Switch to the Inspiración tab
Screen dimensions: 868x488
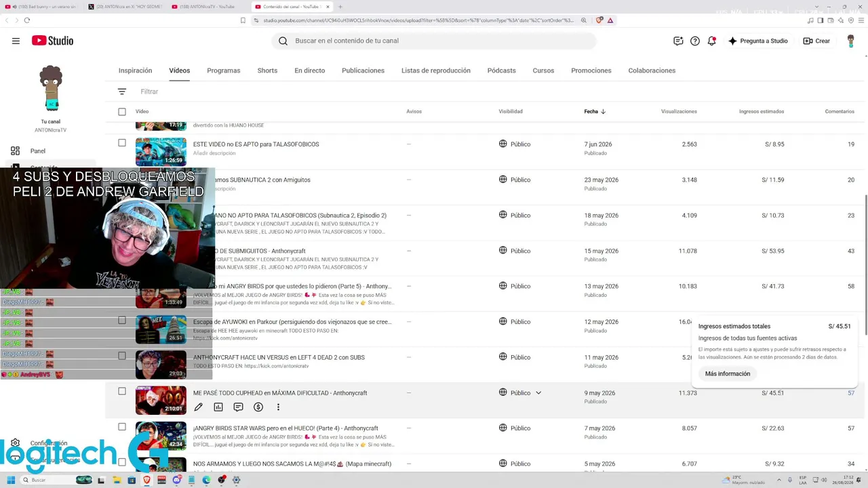(x=136, y=70)
